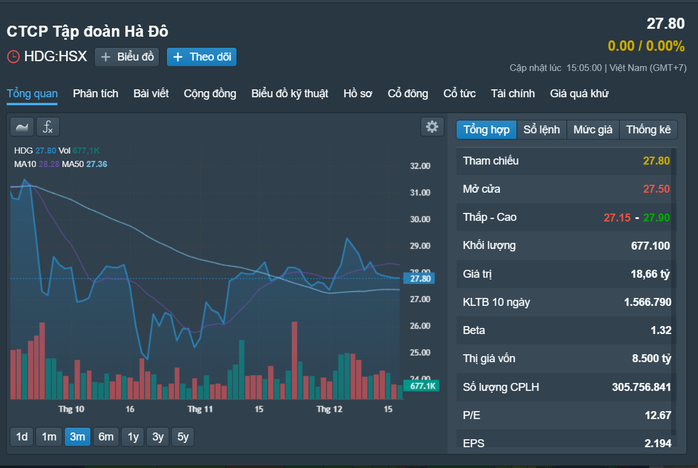The height and width of the screenshot is (468, 698).
Task: Click the low price 27.15
Action: coord(617,218)
